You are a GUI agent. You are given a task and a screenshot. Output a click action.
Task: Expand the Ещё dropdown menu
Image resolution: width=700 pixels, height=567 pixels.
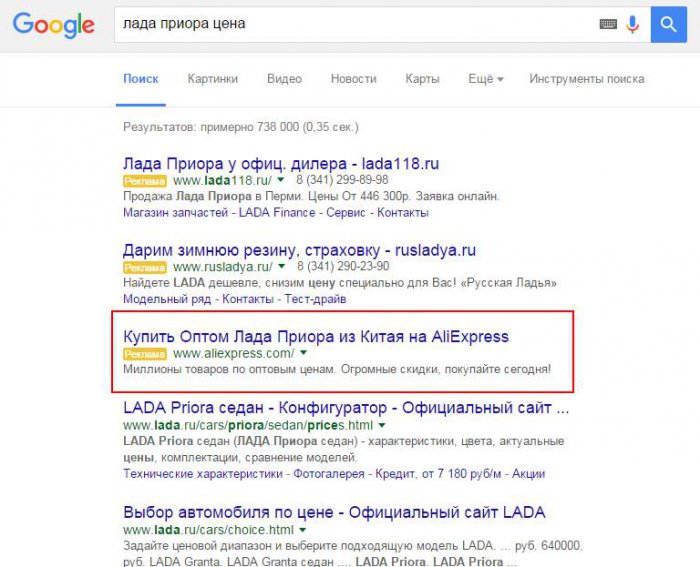pyautogui.click(x=486, y=79)
